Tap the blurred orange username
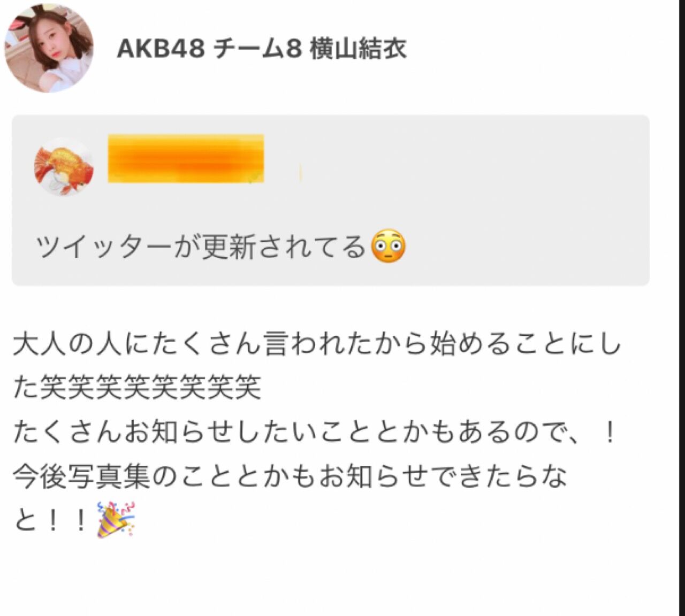Viewport: 685px width, 616px height. [x=186, y=159]
